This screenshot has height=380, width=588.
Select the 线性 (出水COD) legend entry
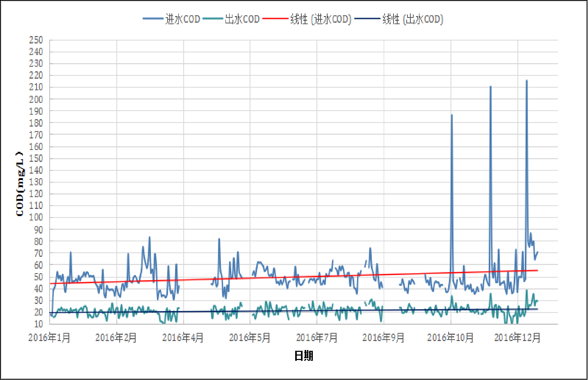coord(413,19)
